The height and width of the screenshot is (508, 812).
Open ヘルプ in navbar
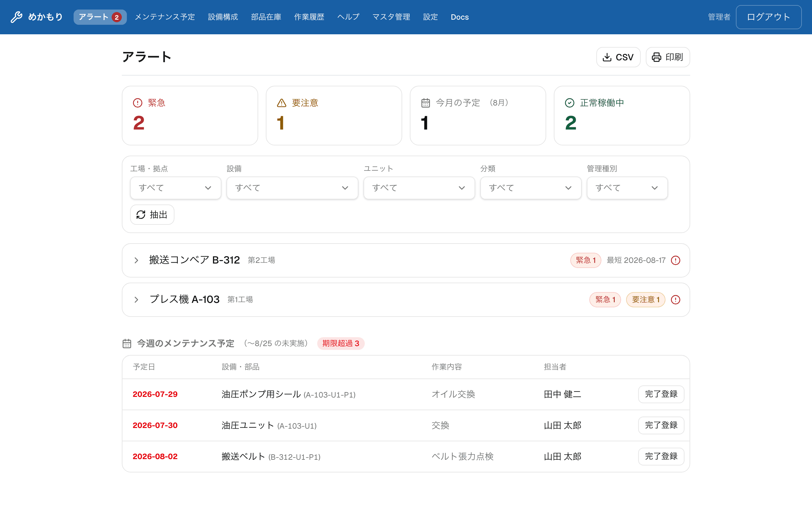point(348,17)
